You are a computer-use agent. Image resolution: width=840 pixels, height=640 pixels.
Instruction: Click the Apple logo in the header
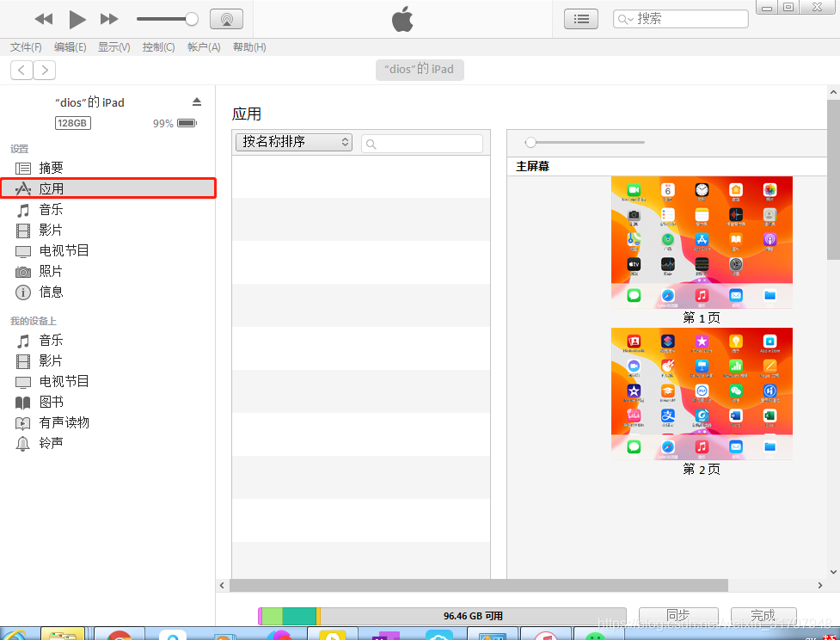pyautogui.click(x=403, y=19)
